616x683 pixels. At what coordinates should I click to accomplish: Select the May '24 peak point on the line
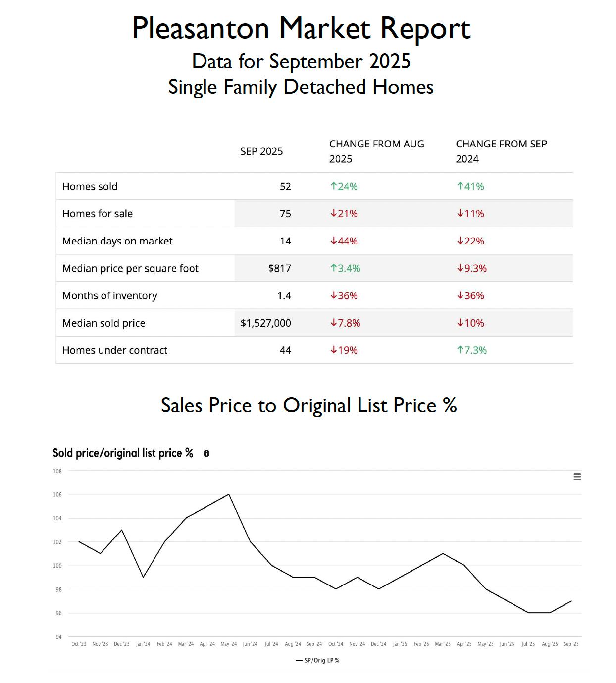click(229, 494)
